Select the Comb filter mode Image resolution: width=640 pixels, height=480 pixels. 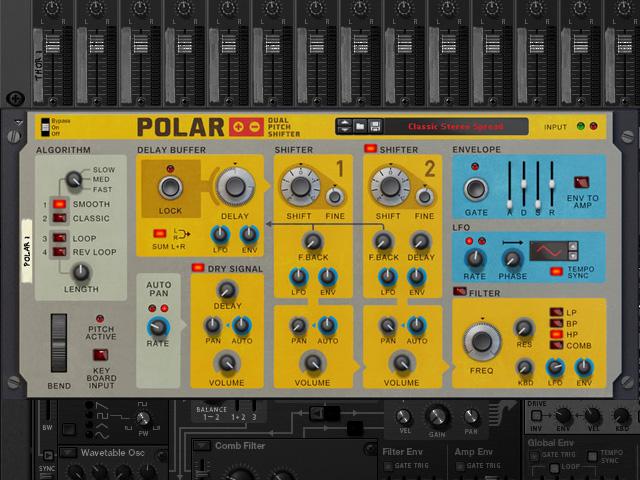pyautogui.click(x=556, y=345)
